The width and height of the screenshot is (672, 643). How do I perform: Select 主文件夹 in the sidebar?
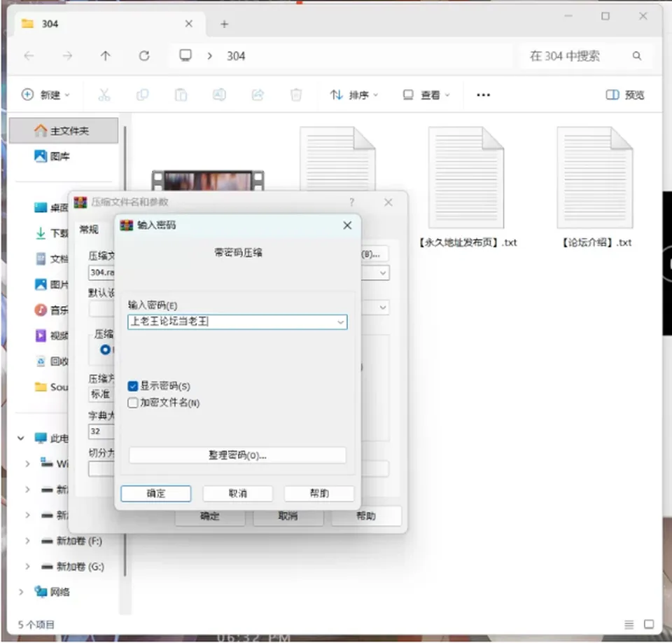64,130
